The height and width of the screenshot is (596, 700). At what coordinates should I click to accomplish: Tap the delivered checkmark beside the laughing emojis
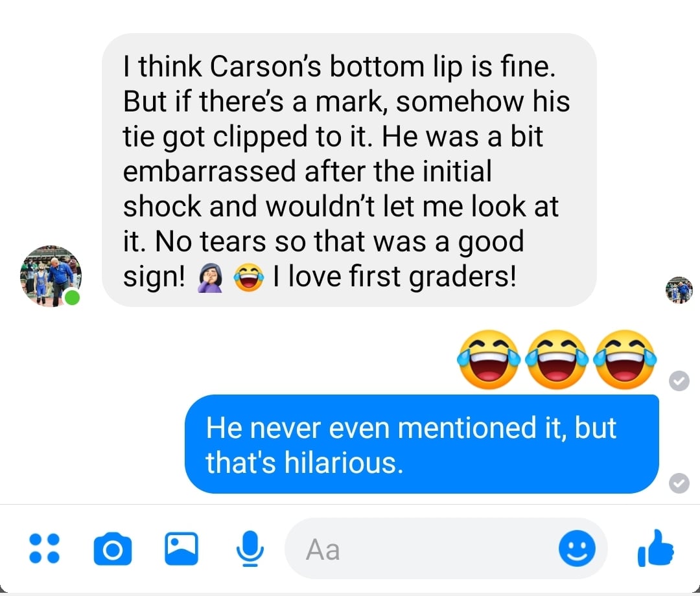point(679,381)
